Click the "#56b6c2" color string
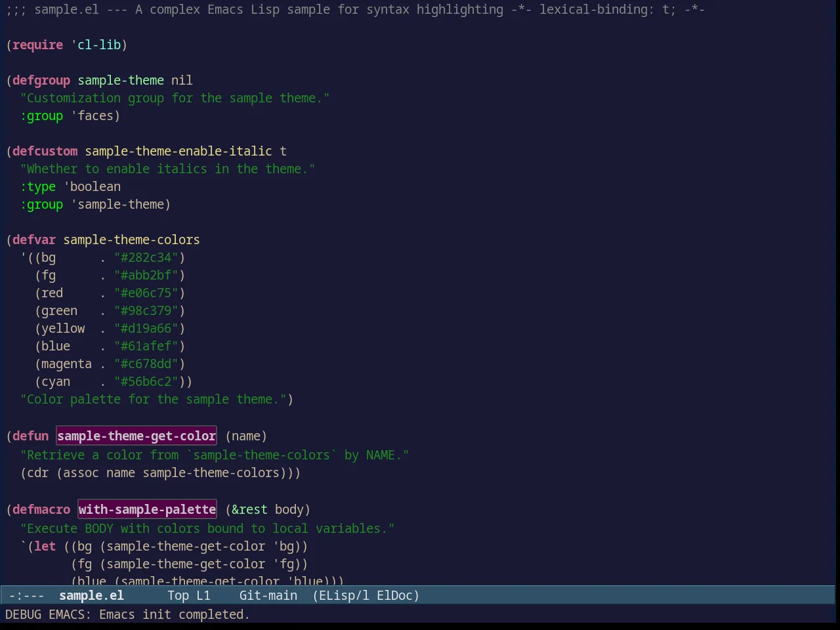Image resolution: width=840 pixels, height=630 pixels. (x=146, y=381)
